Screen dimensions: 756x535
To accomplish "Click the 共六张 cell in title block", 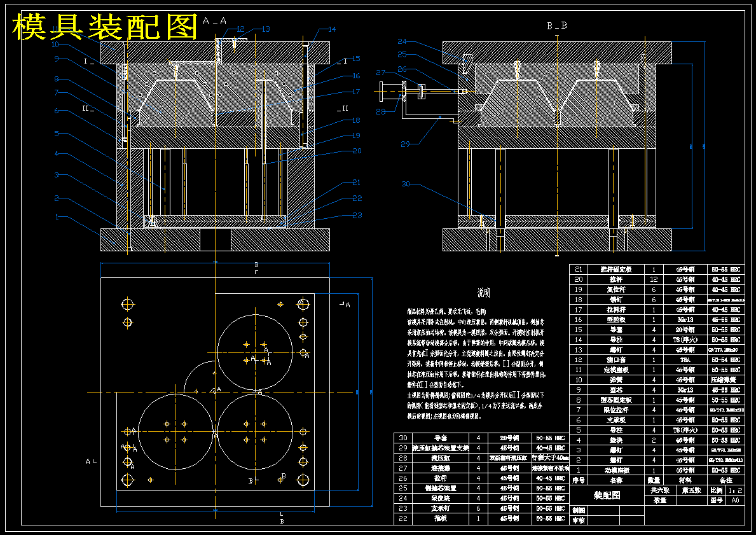I will tap(659, 490).
